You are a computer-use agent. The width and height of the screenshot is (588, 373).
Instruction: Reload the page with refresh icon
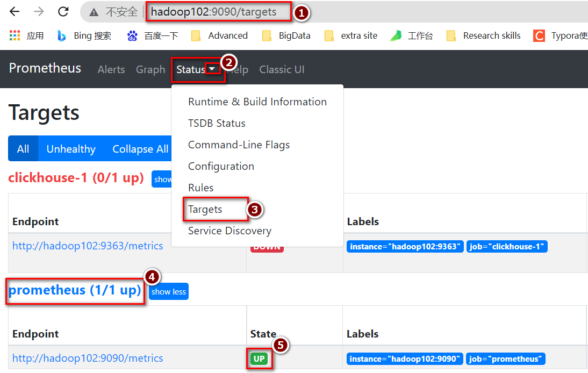[x=63, y=12]
